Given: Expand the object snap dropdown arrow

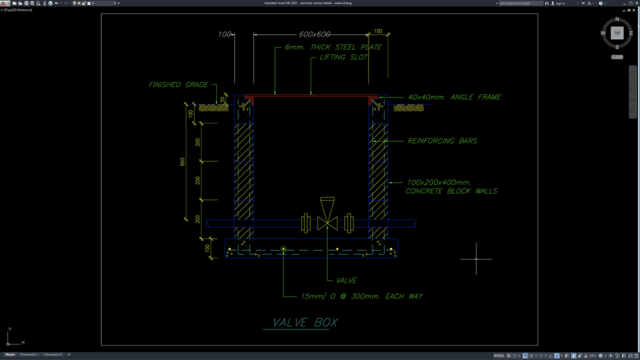Looking at the screenshot, I should (562, 356).
